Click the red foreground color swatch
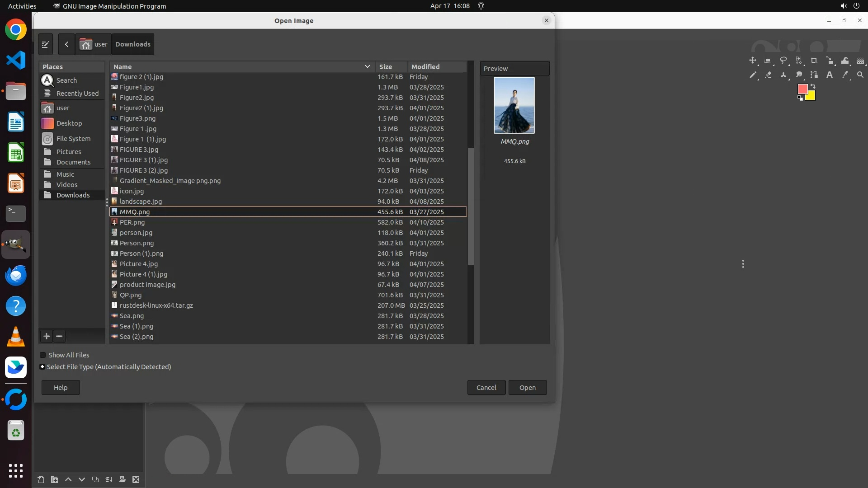Viewport: 868px width, 488px height. pos(802,89)
